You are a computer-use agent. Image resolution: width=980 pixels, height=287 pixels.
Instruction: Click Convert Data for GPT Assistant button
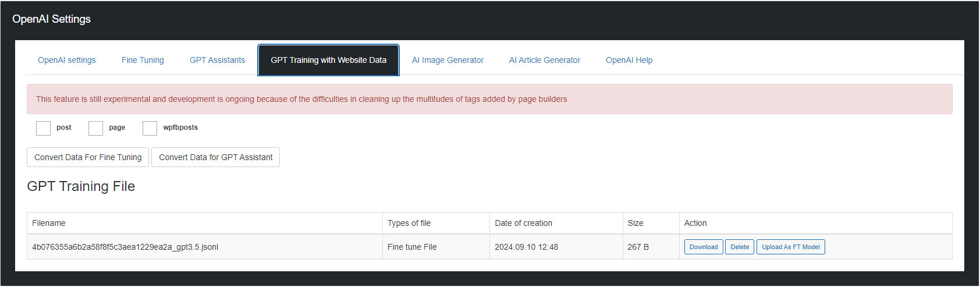[216, 157]
